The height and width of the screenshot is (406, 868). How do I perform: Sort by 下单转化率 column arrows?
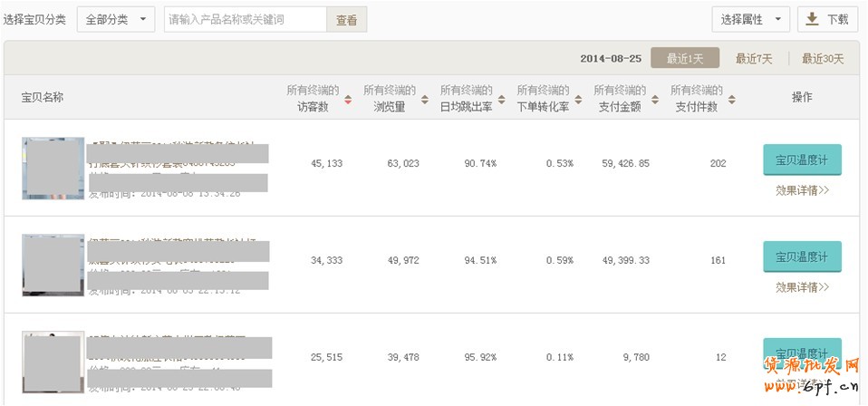point(578,99)
